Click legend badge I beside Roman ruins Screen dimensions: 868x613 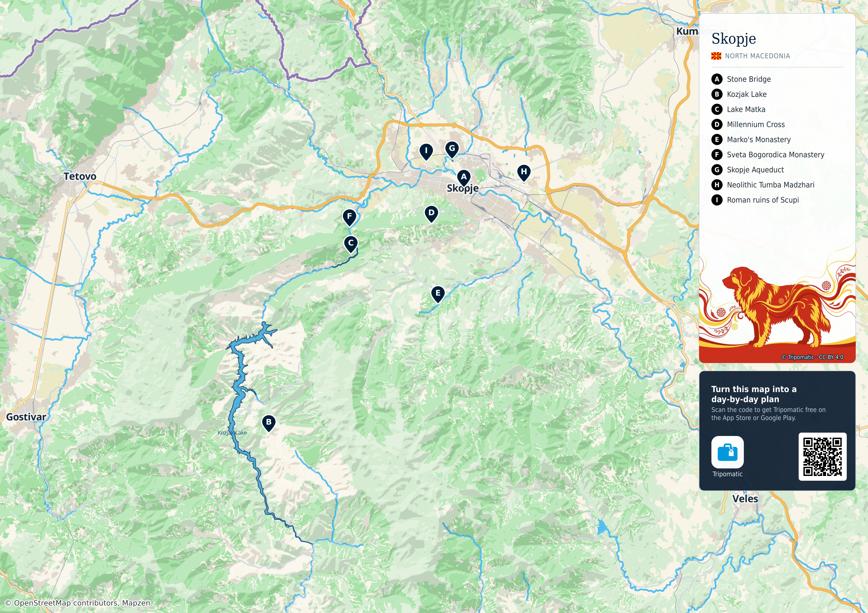717,200
